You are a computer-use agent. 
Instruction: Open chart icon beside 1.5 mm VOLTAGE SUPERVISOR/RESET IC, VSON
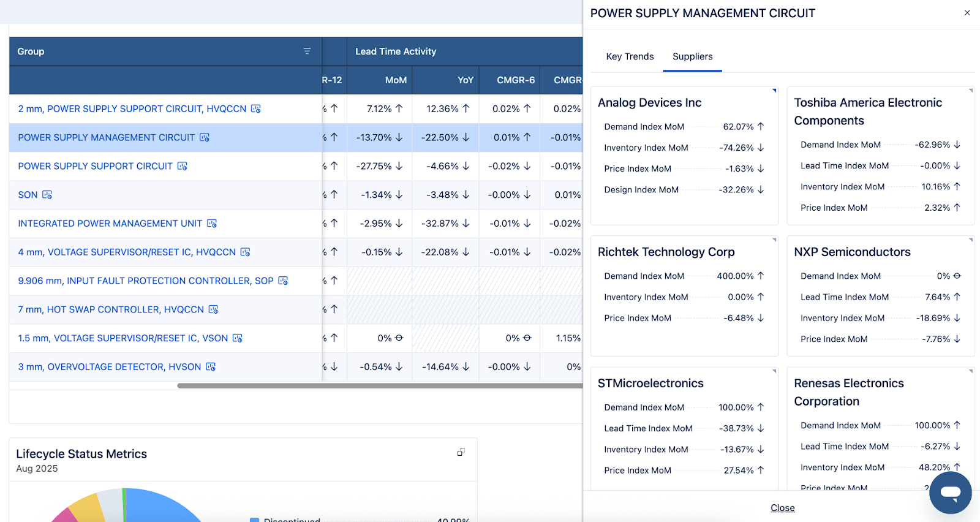(238, 338)
